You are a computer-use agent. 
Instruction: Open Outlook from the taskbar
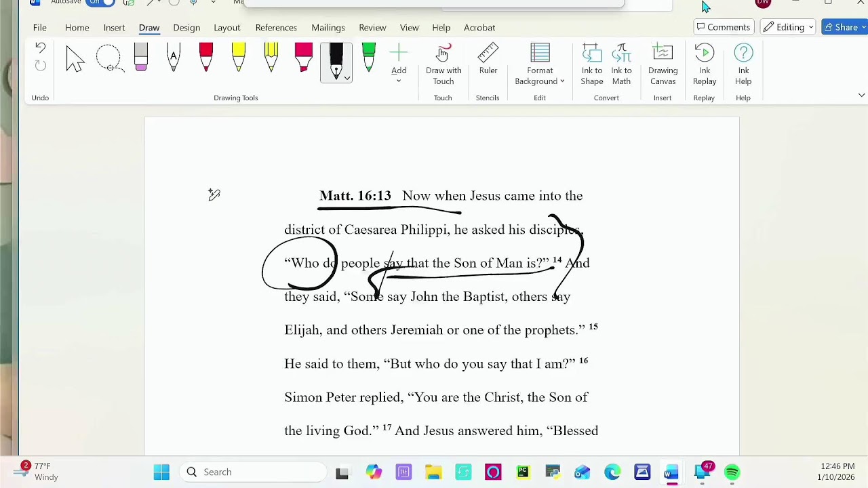pos(583,472)
